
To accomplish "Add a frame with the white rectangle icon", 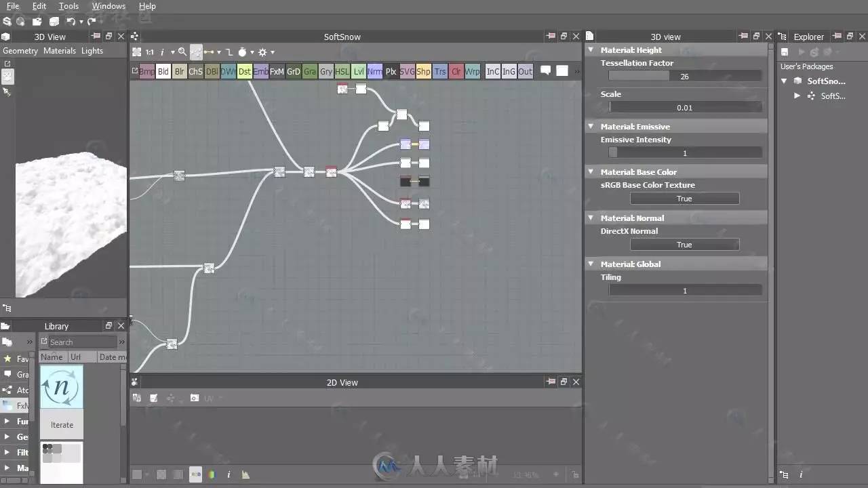I will click(562, 70).
